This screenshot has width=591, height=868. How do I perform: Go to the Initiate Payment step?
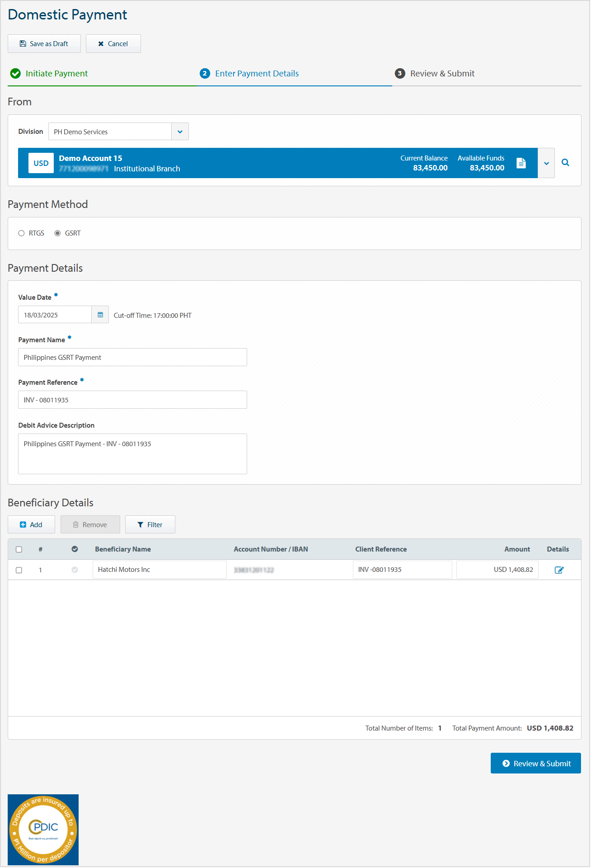coord(56,74)
